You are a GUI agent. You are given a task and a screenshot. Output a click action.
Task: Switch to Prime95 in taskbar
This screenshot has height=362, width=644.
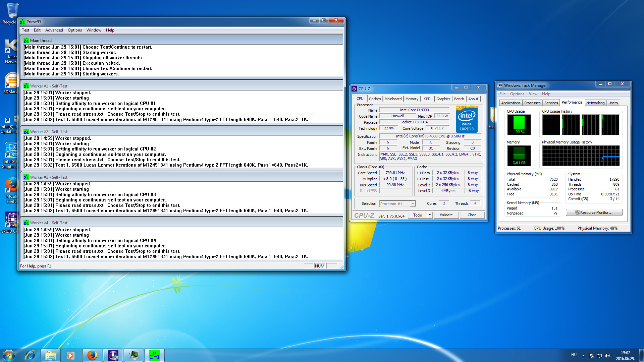coord(154,355)
